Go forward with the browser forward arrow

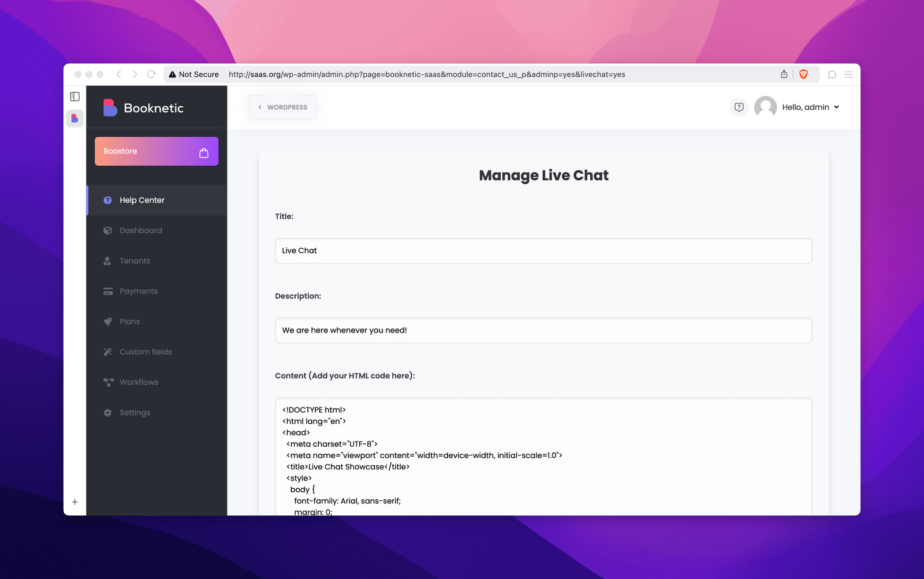135,74
